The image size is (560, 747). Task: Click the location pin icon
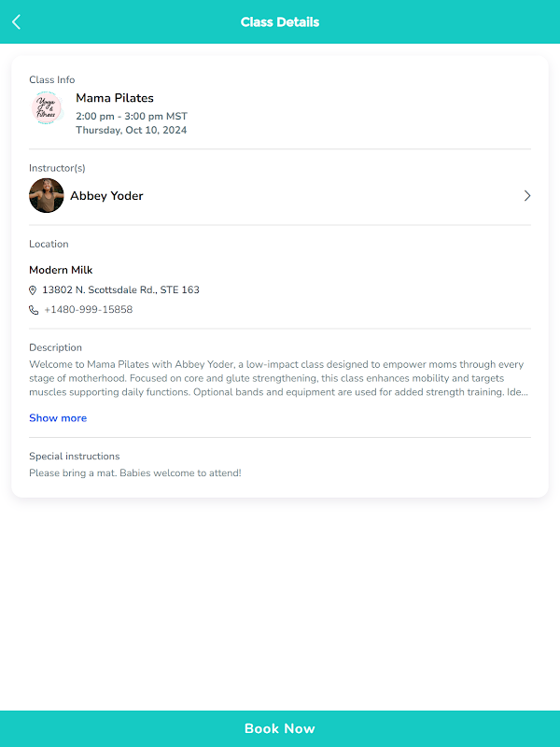[x=34, y=290]
